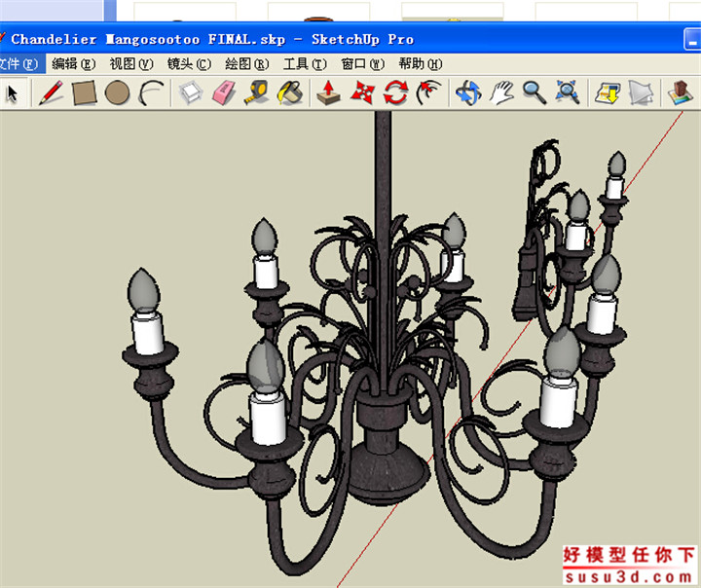Select the Offset tool
The height and width of the screenshot is (588, 701).
(428, 93)
